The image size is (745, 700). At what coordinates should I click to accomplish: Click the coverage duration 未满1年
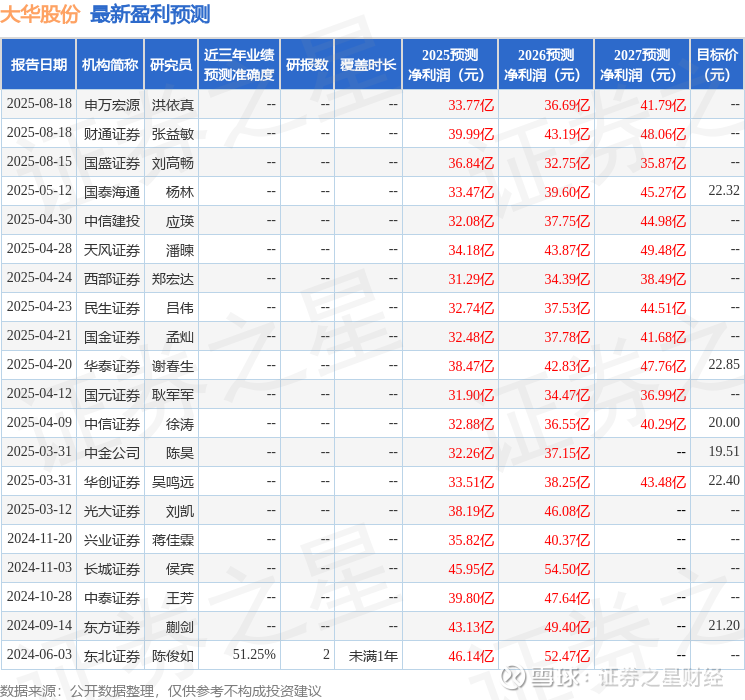(x=373, y=655)
